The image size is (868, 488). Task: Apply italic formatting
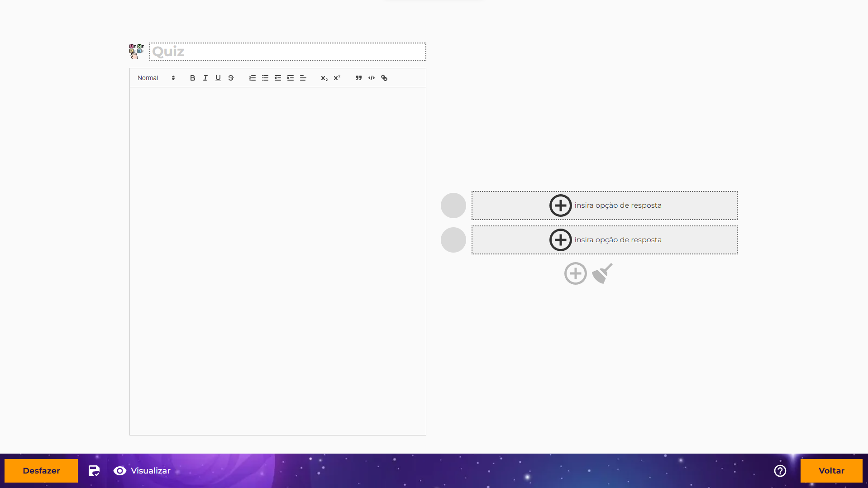[205, 78]
